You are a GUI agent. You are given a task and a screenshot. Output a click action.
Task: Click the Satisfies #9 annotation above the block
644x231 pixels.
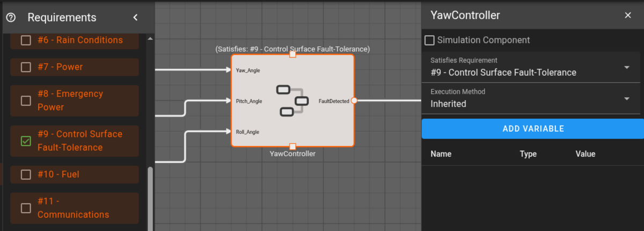[x=292, y=49]
